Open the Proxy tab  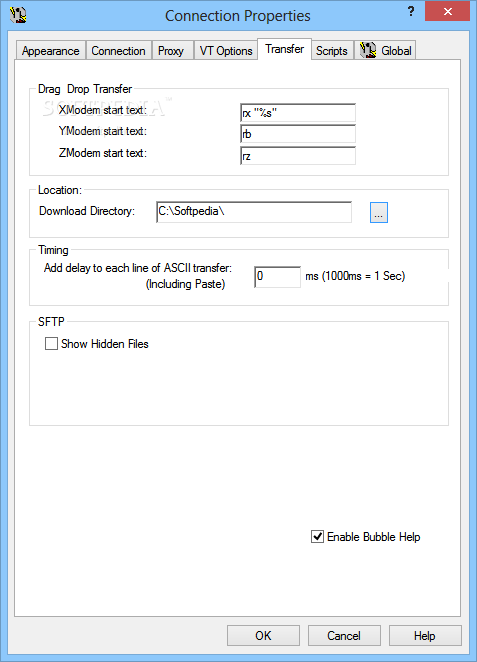[x=171, y=51]
